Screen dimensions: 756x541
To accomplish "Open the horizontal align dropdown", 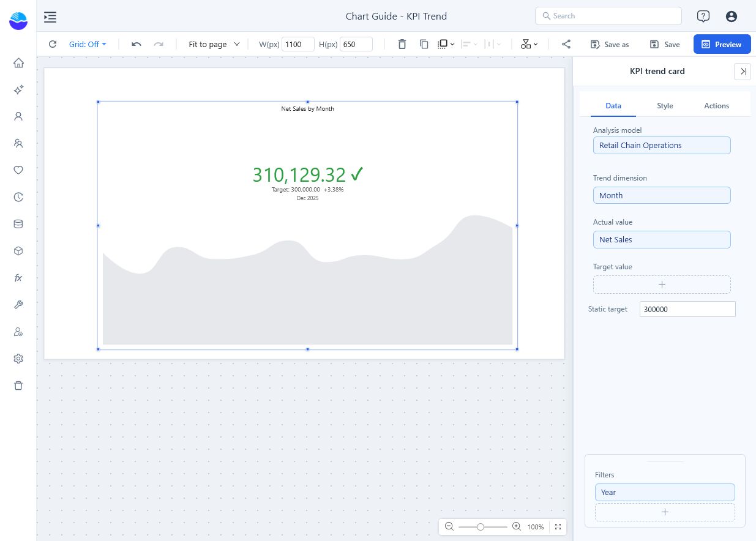I will [x=470, y=44].
